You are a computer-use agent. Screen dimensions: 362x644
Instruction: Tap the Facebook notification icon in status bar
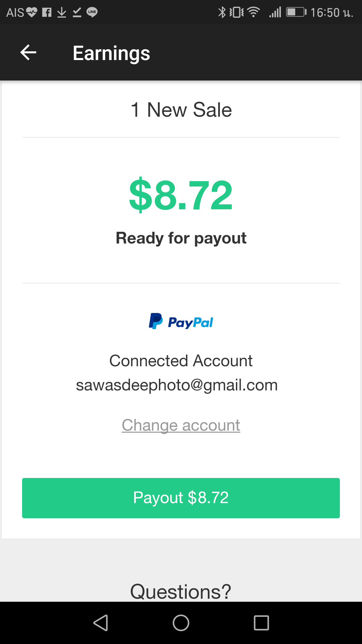tap(47, 12)
